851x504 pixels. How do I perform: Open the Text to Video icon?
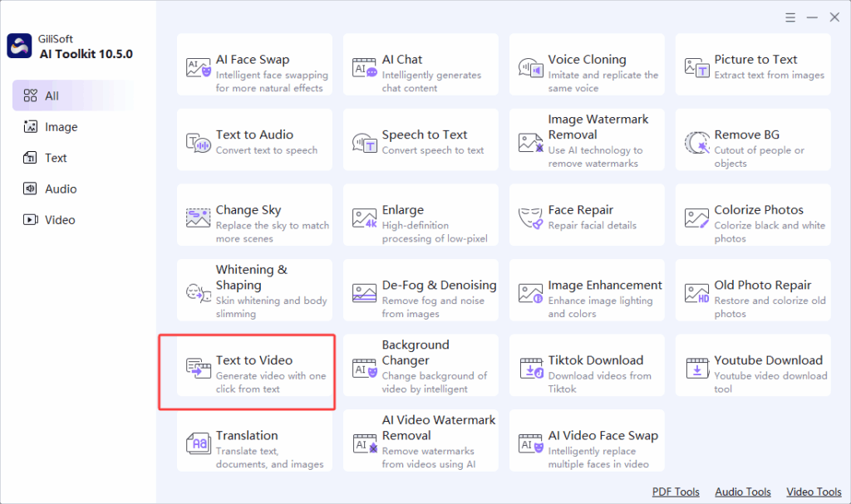(198, 368)
